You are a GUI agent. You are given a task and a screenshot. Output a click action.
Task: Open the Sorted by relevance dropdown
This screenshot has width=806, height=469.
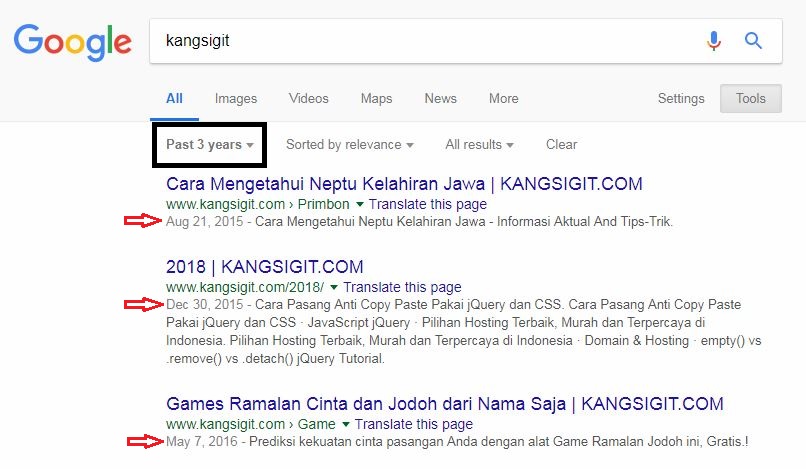click(350, 145)
